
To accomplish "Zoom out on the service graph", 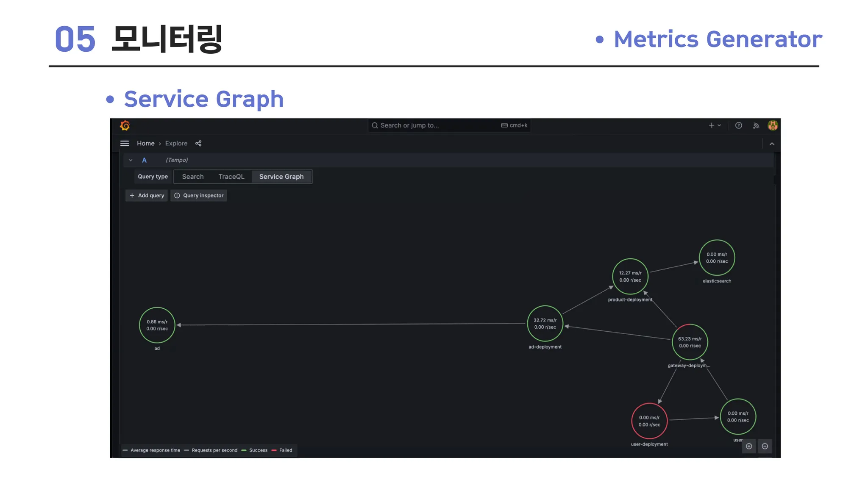I will (765, 446).
